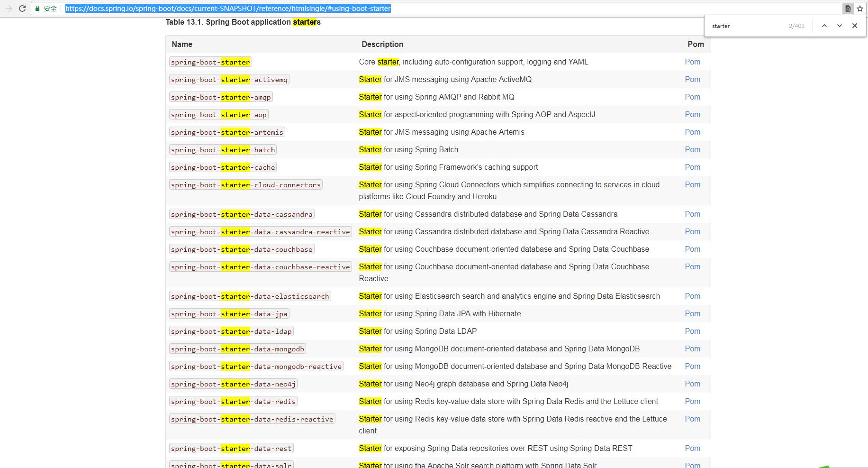Open the Pom link for the data-ldap starter

(692, 331)
